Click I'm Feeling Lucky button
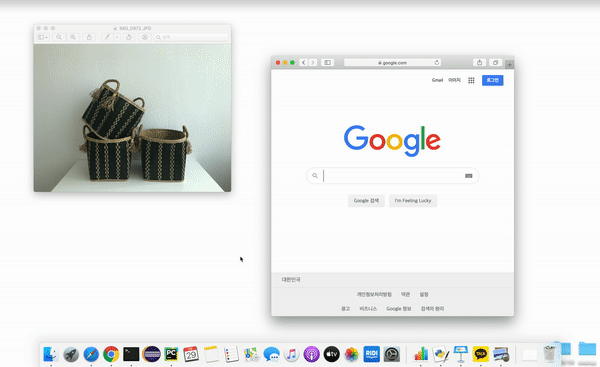 pos(413,201)
